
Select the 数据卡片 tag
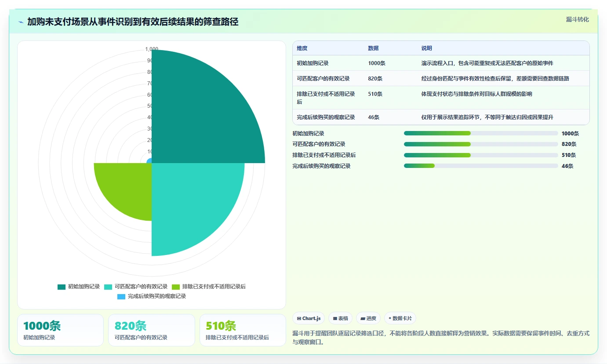400,318
